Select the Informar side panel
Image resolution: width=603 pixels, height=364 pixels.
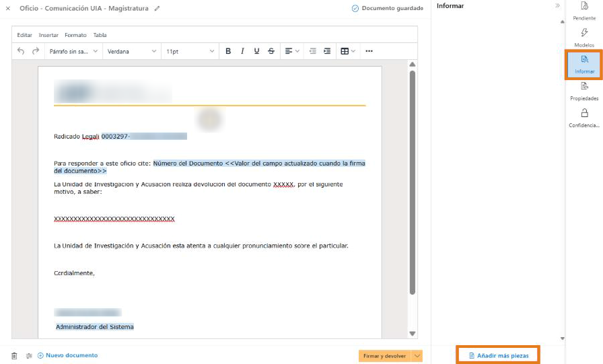click(x=584, y=65)
